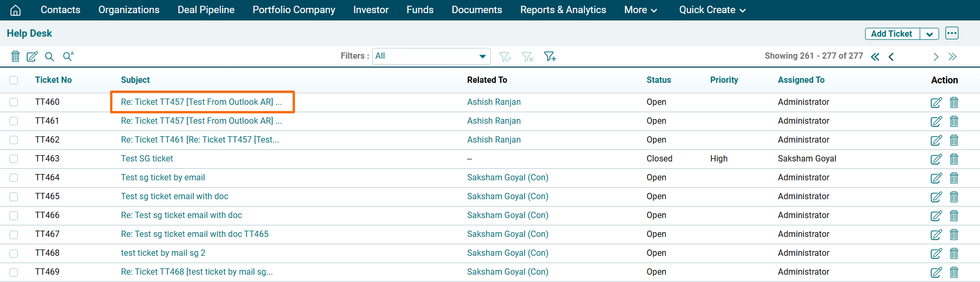
Task: Go to Reports & Analytics
Action: pos(563,10)
